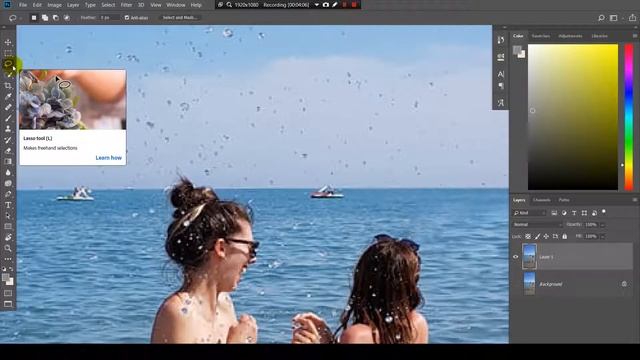
Task: Open the Window menu
Action: [x=176, y=5]
